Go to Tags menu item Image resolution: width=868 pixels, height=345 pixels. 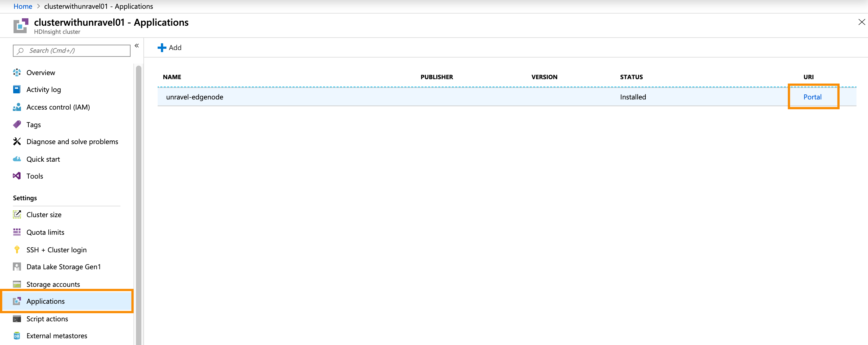point(33,125)
